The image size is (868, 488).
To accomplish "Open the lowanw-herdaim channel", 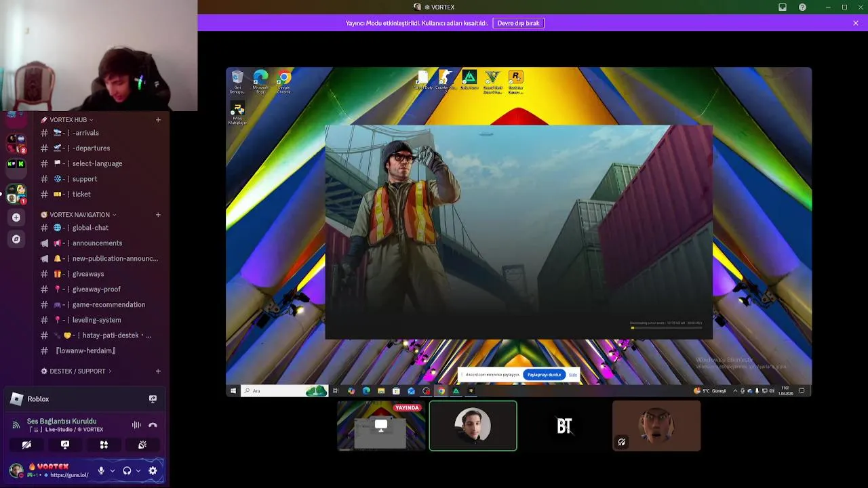I will point(100,351).
